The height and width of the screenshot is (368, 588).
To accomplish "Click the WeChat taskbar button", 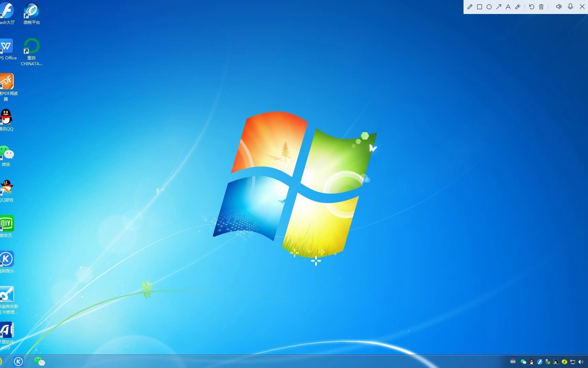I will 40,362.
